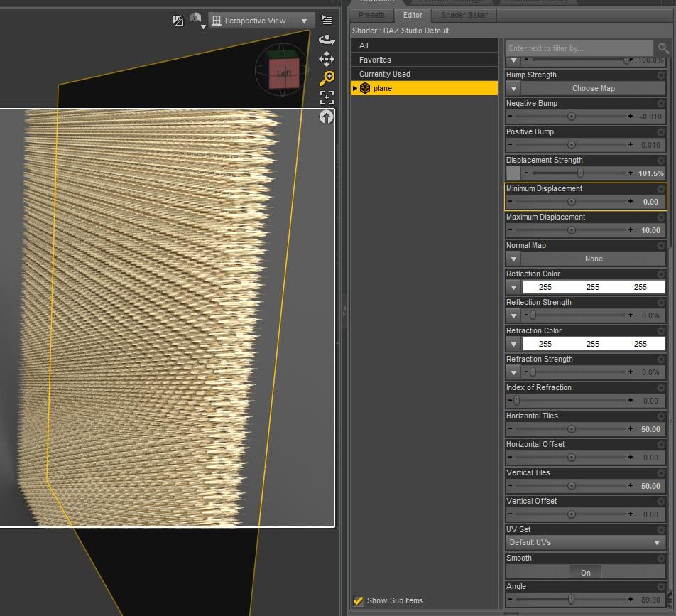Image resolution: width=676 pixels, height=616 pixels.
Task: Open viewport options menu icon
Action: pyautogui.click(x=327, y=20)
